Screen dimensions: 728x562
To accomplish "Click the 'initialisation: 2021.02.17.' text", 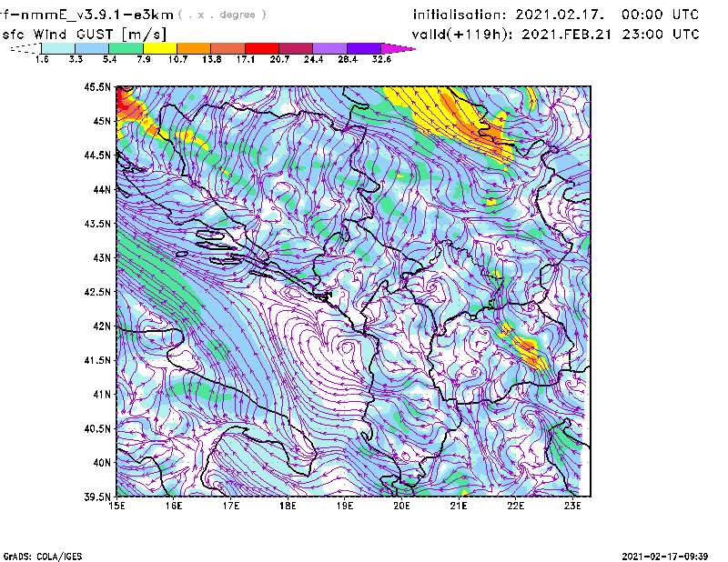I will tap(509, 15).
